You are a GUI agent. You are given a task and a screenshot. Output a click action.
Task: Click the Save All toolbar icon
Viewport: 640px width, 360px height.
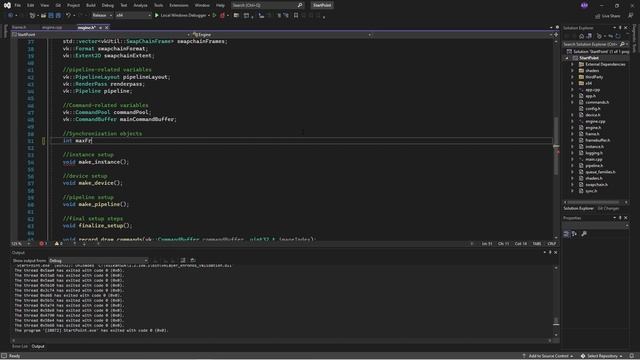pos(58,16)
